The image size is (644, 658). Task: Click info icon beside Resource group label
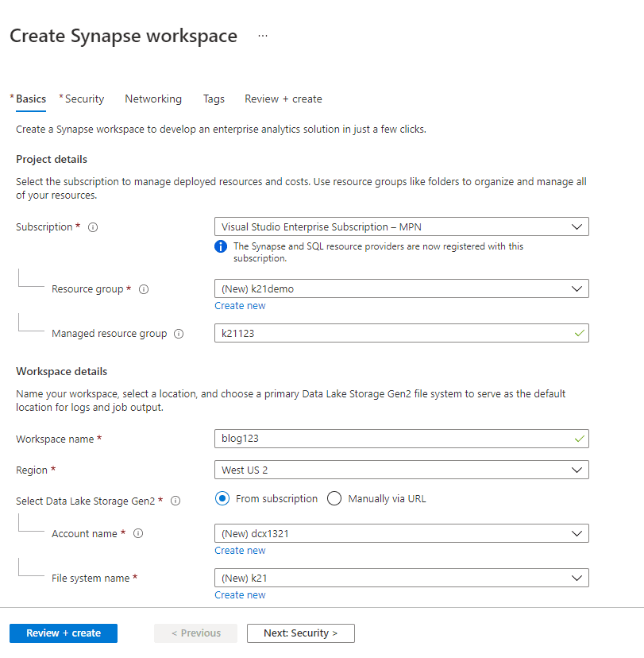point(144,289)
